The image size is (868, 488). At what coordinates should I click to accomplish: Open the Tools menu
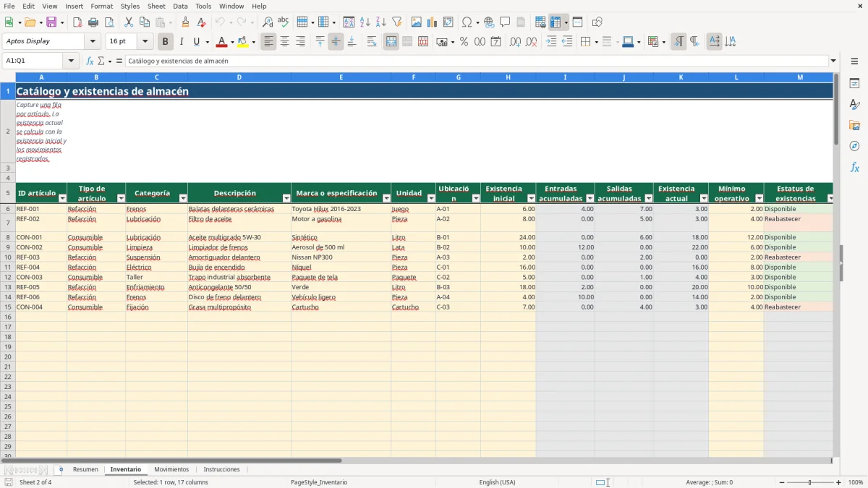click(203, 6)
